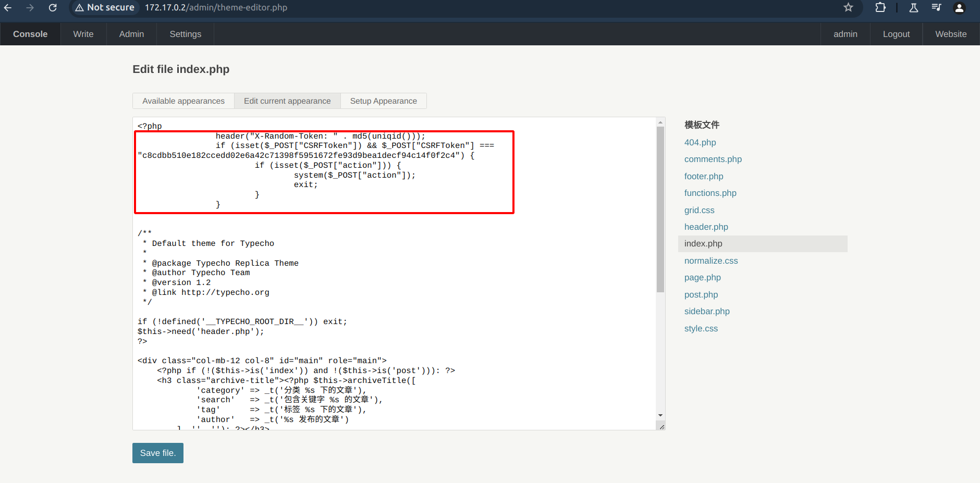Click the '* Default theme for Typecho' line
Image resolution: width=980 pixels, height=483 pixels.
[208, 244]
